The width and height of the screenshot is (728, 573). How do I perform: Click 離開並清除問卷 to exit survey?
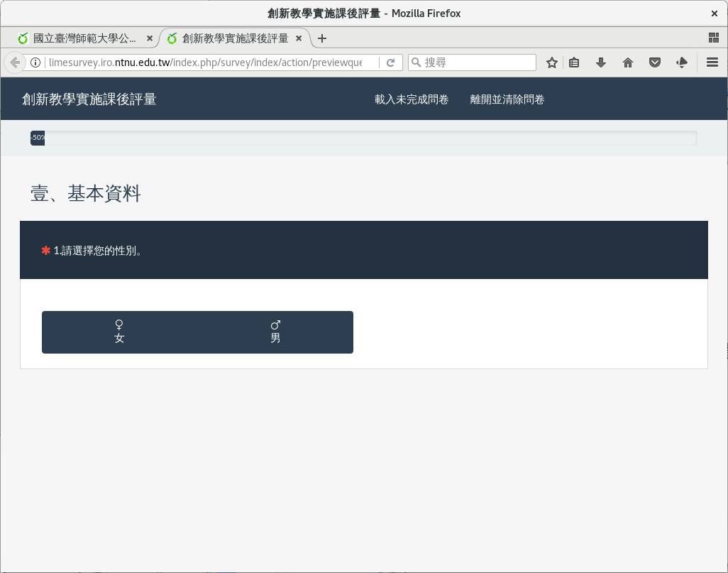[x=507, y=99]
